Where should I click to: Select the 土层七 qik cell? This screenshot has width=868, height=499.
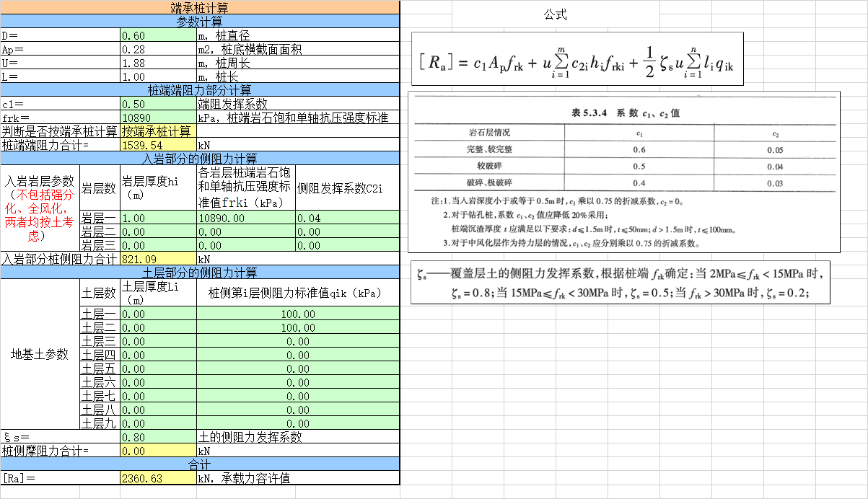tap(298, 396)
